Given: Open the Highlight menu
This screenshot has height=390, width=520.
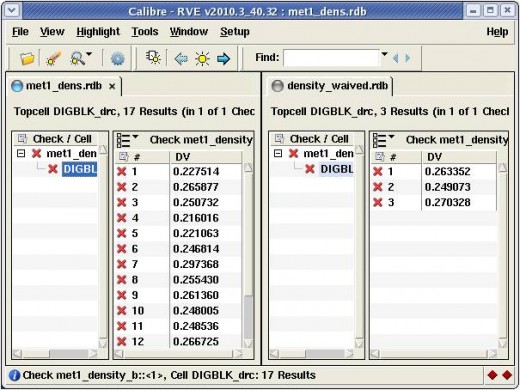Looking at the screenshot, I should (x=98, y=32).
